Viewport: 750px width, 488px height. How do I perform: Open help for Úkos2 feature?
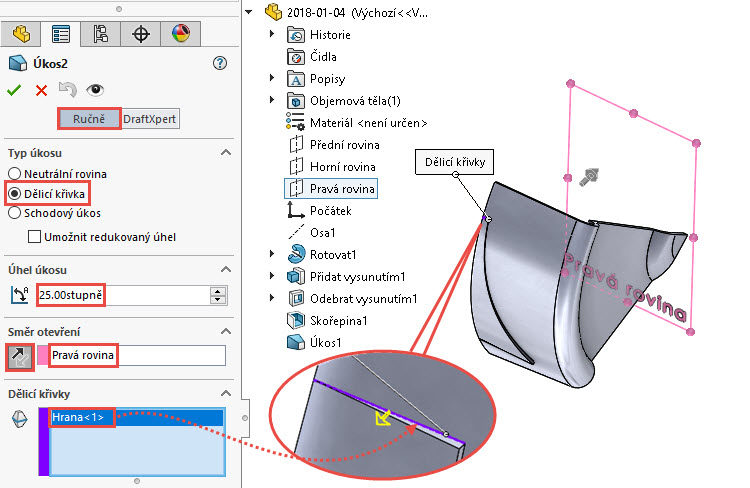(x=220, y=63)
